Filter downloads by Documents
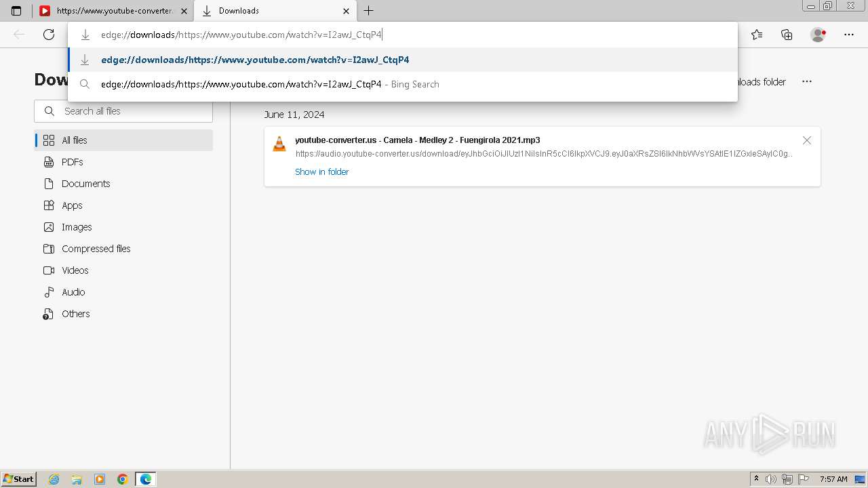The height and width of the screenshot is (488, 868). (124, 184)
